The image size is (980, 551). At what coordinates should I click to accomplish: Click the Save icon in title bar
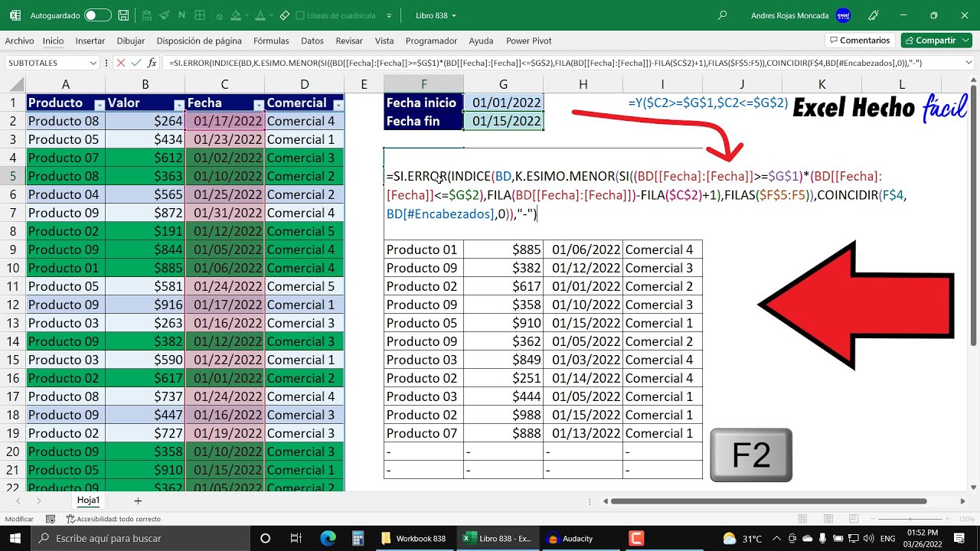coord(123,15)
